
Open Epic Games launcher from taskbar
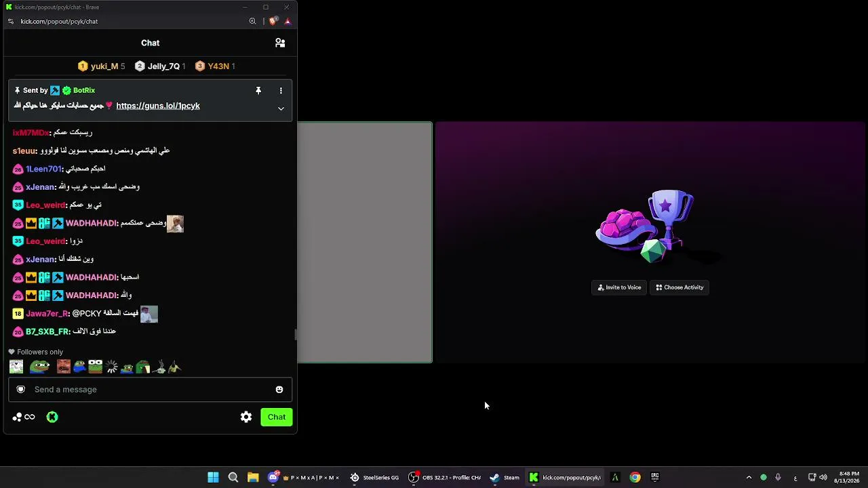pos(655,477)
